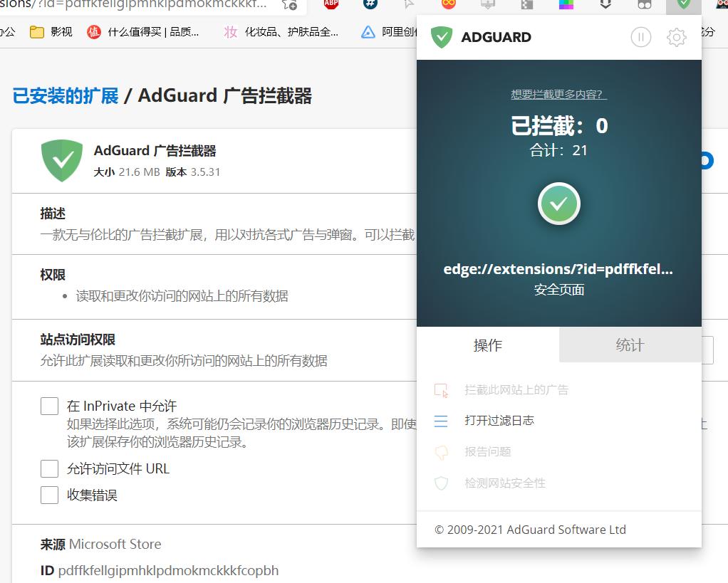
Task: Select the filter log icon beside 打开过滤日志
Action: pos(441,421)
